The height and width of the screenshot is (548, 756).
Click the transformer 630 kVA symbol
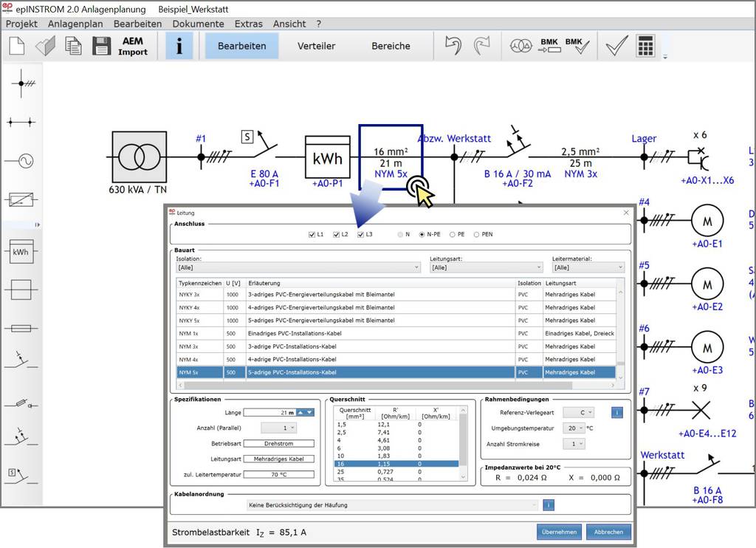click(x=140, y=157)
